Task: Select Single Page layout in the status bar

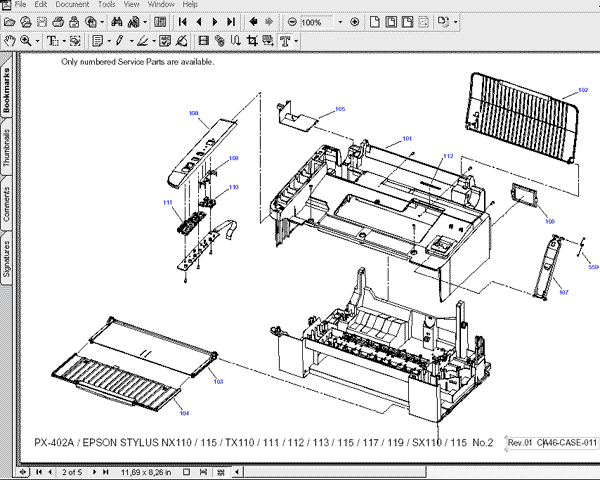Action: coord(186,472)
